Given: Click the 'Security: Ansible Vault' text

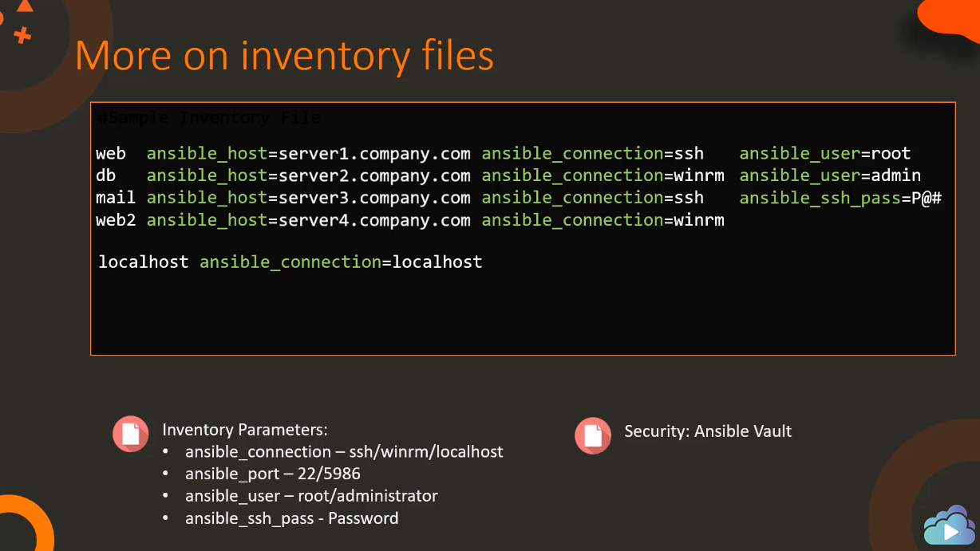Looking at the screenshot, I should click(708, 431).
